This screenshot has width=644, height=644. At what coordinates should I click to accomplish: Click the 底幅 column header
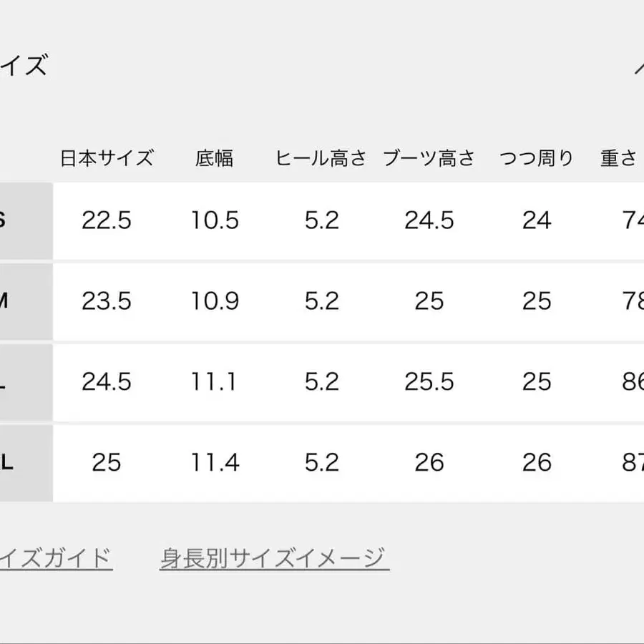coord(216,158)
